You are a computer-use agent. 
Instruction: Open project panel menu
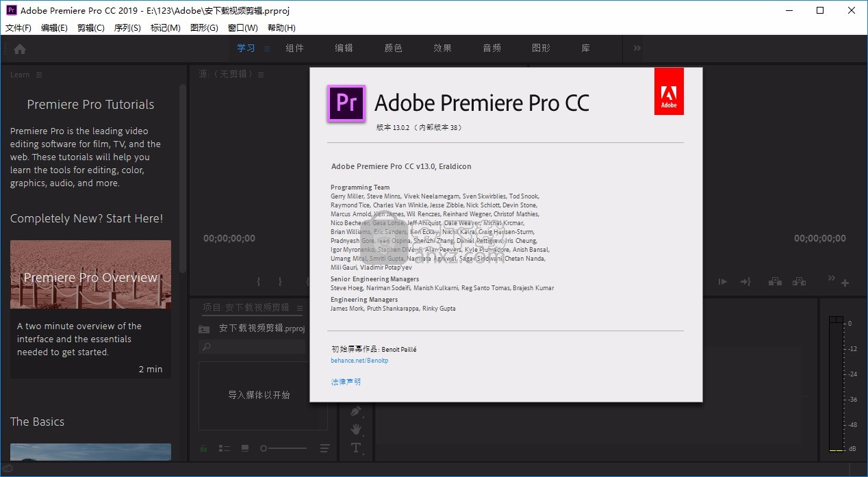(299, 308)
